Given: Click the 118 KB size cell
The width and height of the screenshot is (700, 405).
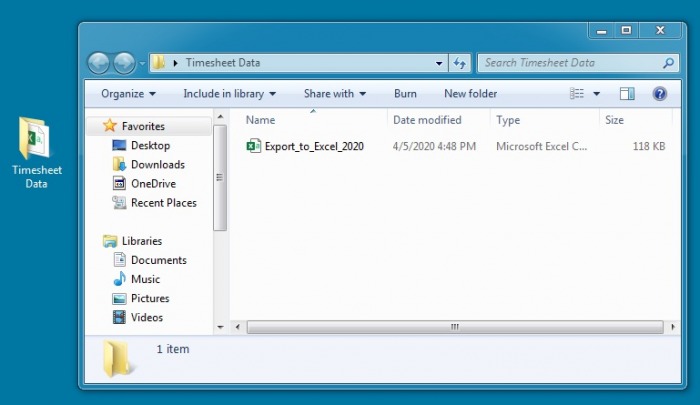Looking at the screenshot, I should 649,146.
